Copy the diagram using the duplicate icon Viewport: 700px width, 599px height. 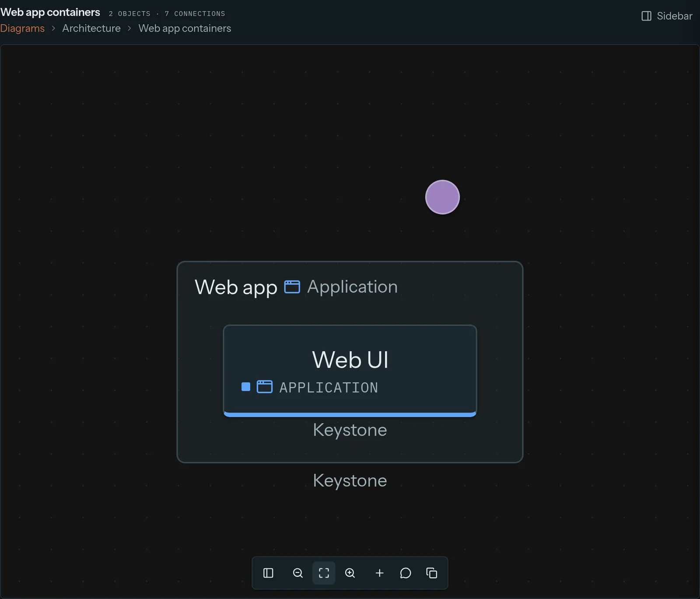pos(432,573)
